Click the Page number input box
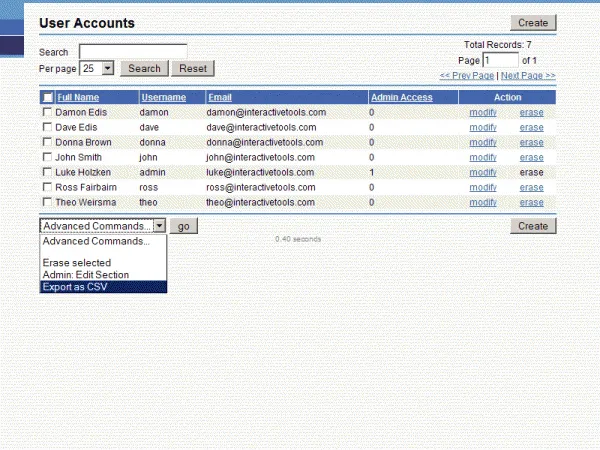Screen dimensions: 600x450 pyautogui.click(x=500, y=60)
